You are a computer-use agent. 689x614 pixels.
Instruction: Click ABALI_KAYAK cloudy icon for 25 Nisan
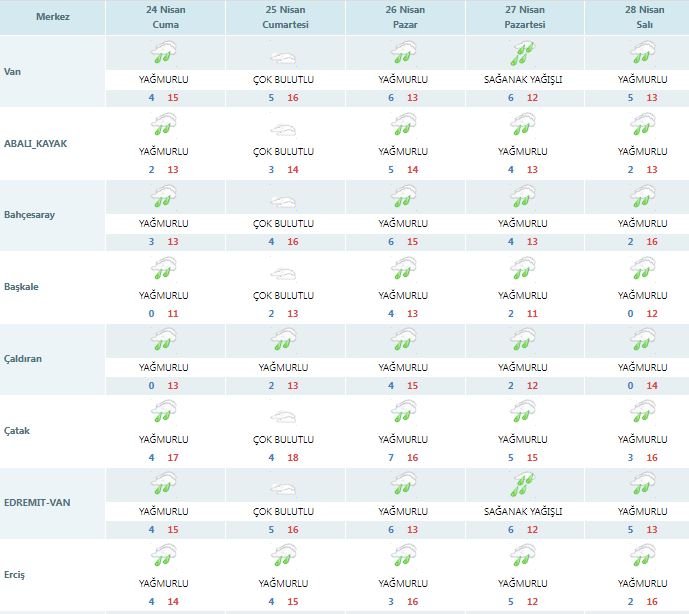[x=284, y=128]
